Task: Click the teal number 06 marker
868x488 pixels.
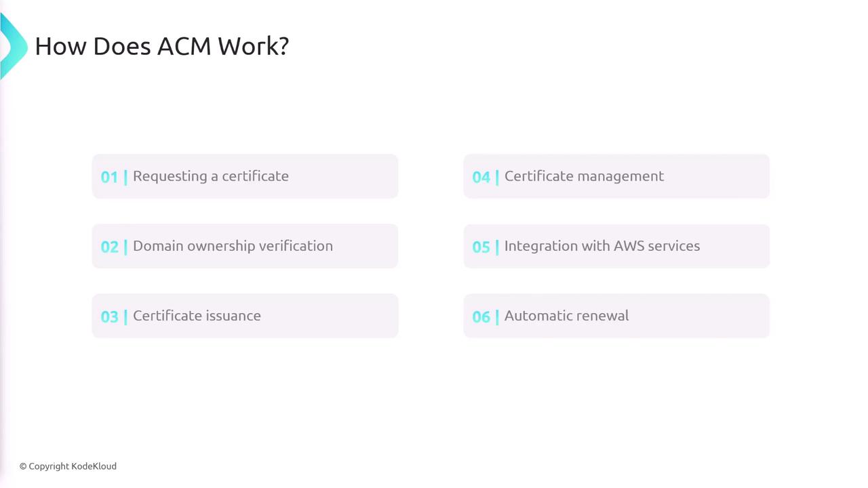Action: (481, 317)
